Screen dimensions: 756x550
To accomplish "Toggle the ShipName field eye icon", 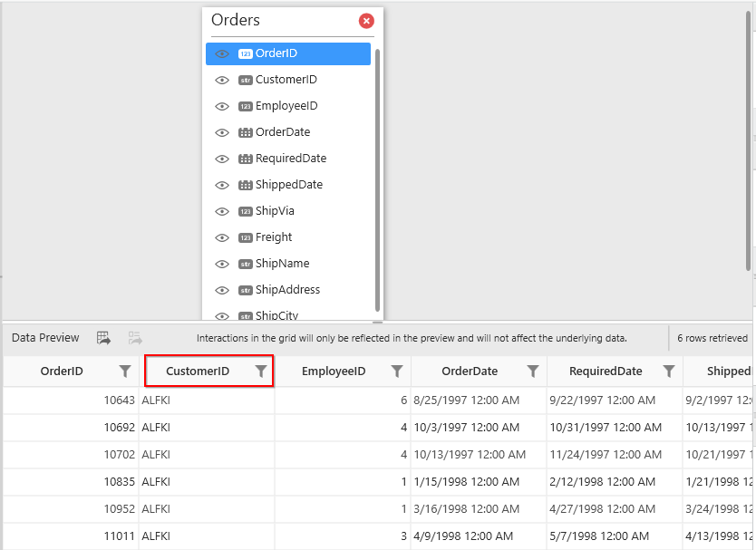I will [x=222, y=264].
